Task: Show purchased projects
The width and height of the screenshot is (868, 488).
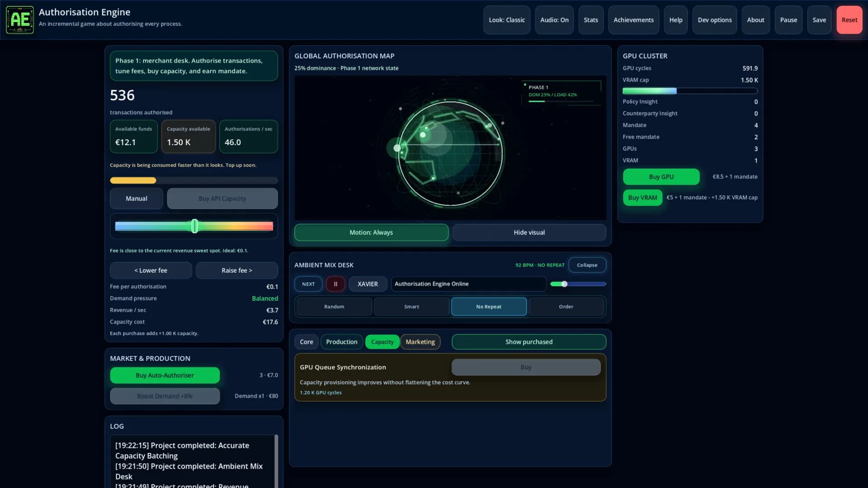Action: tap(529, 342)
